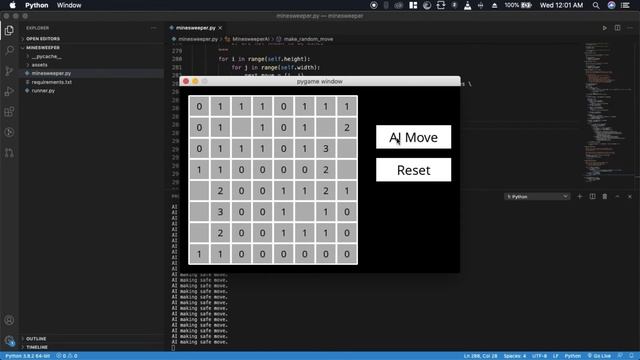Click the Python 3.8.2 interpreter status item

pos(27,356)
